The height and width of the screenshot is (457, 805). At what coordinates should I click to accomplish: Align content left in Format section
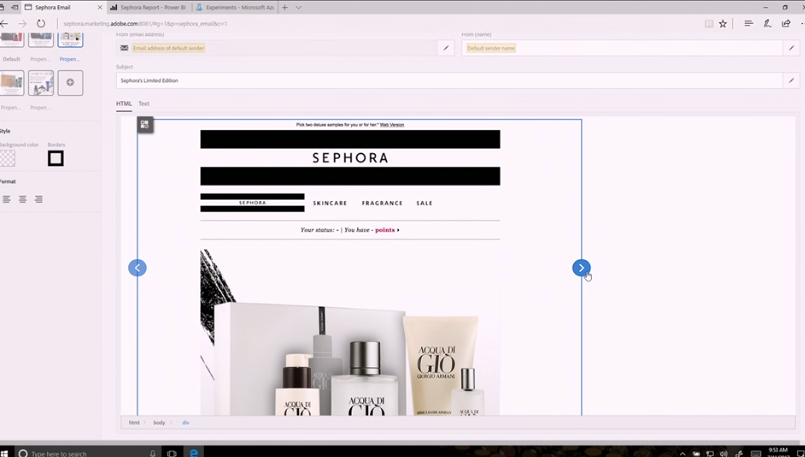[x=6, y=199]
